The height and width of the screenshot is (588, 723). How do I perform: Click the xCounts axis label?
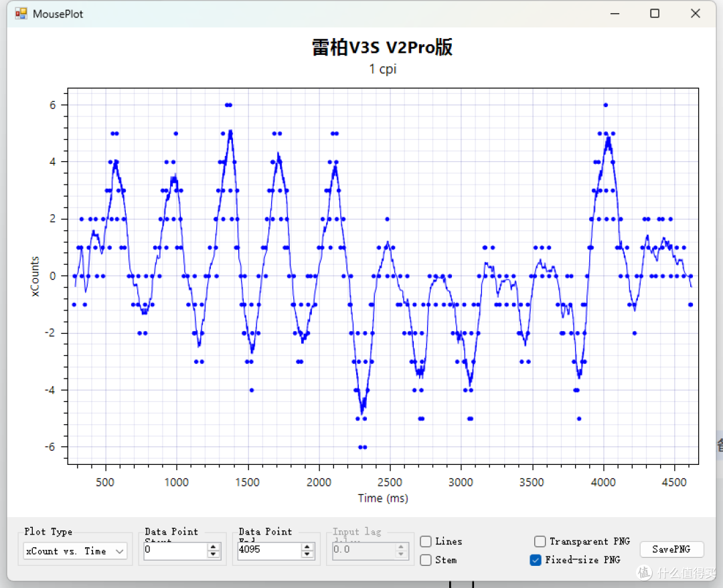pyautogui.click(x=35, y=276)
